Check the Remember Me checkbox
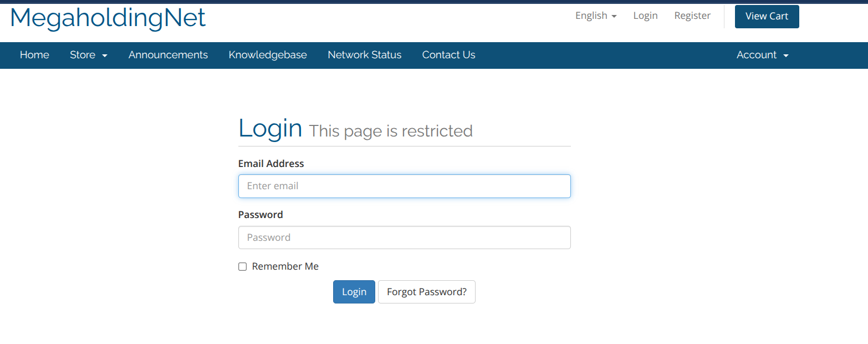The height and width of the screenshot is (344, 868). (242, 266)
